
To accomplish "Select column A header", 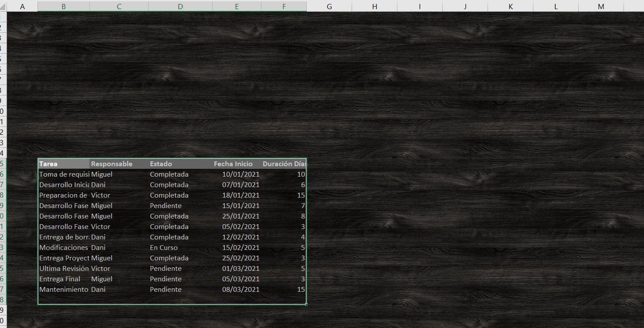I will tap(23, 6).
